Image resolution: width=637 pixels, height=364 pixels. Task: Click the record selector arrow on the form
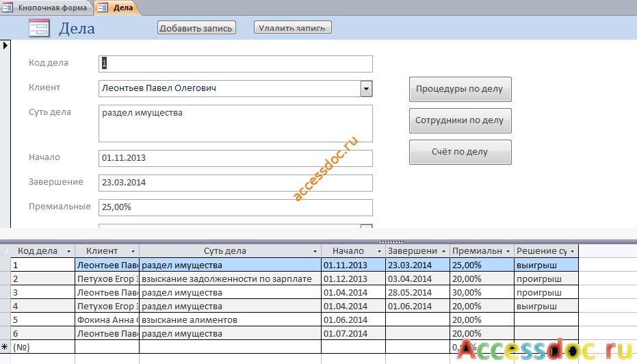(x=5, y=45)
